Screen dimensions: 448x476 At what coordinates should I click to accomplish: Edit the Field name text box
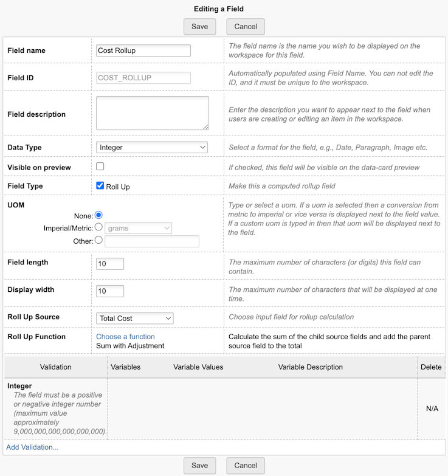pyautogui.click(x=143, y=50)
